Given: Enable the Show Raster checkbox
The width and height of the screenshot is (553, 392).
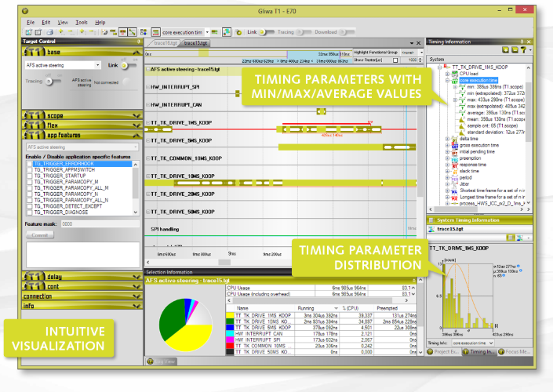Looking at the screenshot, I should tap(395, 60).
